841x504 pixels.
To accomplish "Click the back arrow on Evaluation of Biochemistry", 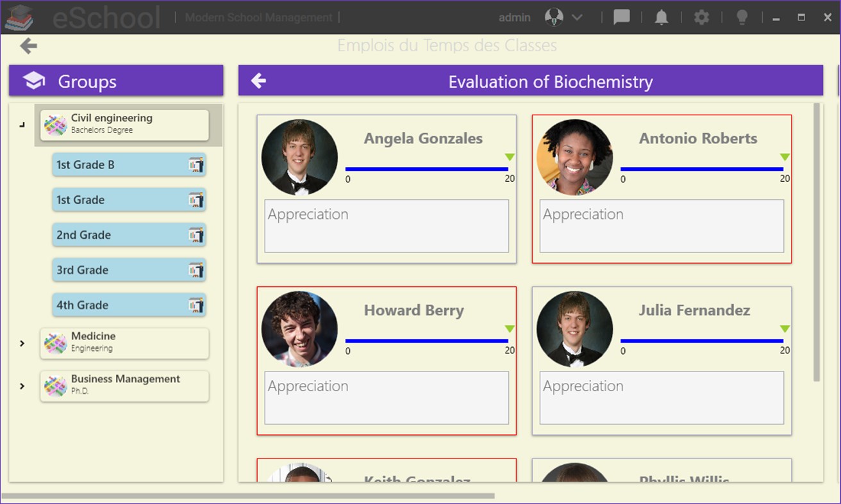I will pos(258,81).
